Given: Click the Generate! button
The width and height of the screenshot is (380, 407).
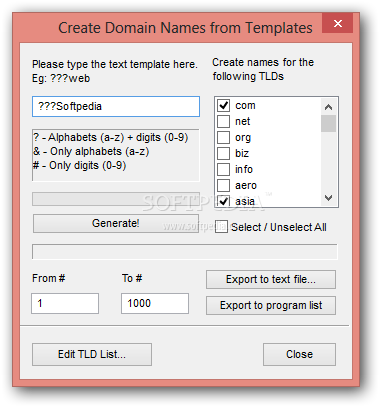Looking at the screenshot, I should 116,223.
